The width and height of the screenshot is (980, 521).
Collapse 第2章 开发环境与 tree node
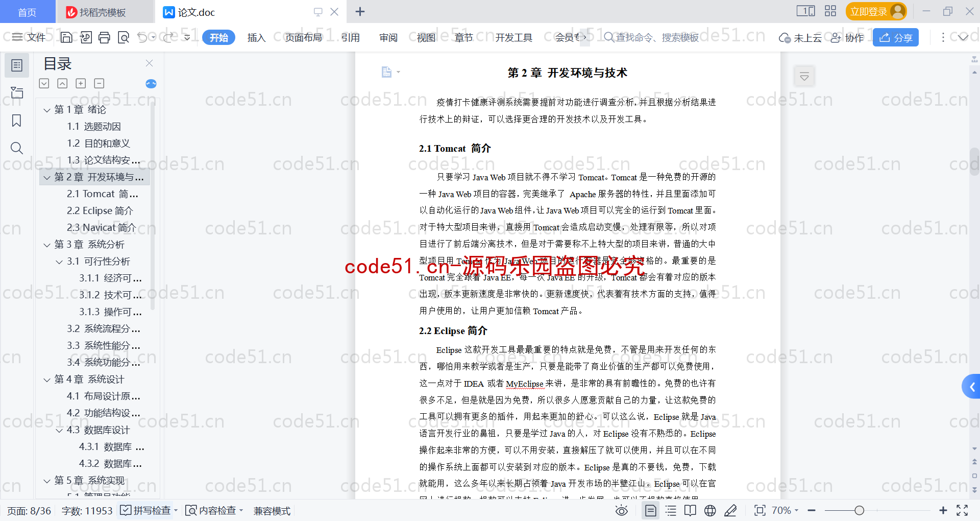(47, 177)
